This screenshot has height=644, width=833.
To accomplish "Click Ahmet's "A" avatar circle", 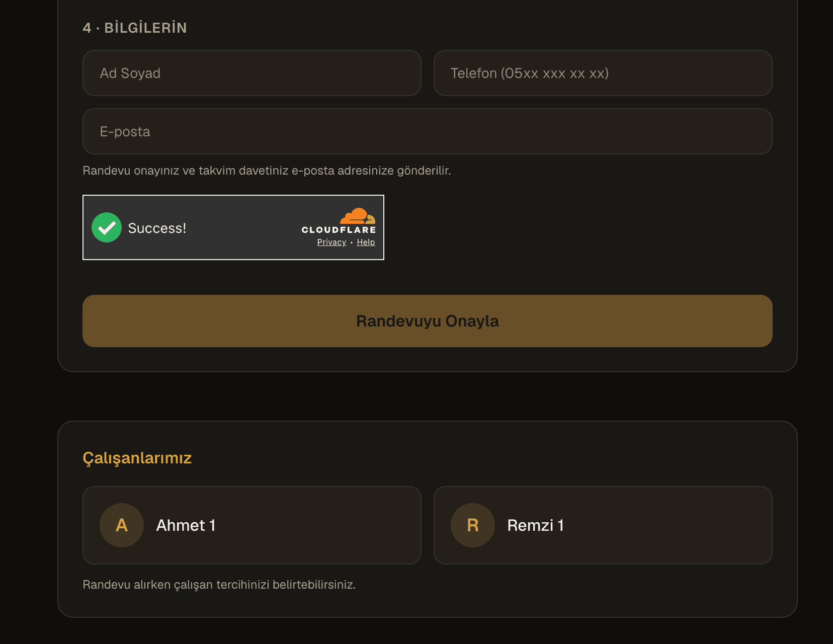I will click(122, 525).
